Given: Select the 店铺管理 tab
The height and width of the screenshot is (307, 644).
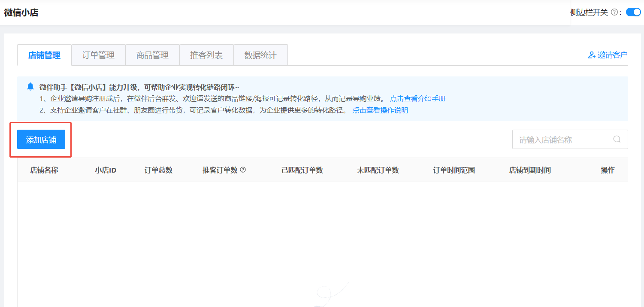Looking at the screenshot, I should click(44, 55).
